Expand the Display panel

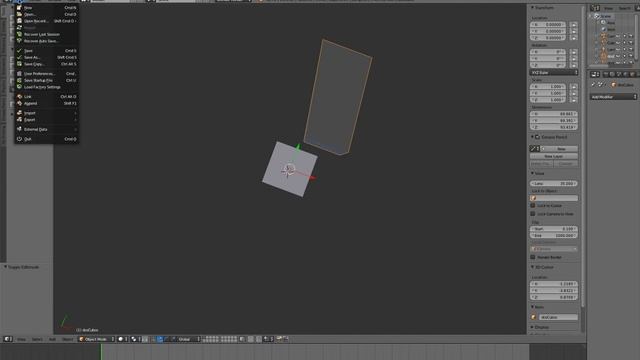[532, 327]
